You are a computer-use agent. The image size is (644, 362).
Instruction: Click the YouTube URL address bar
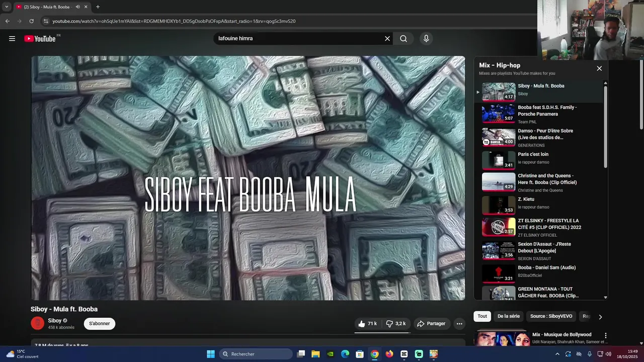tap(174, 21)
